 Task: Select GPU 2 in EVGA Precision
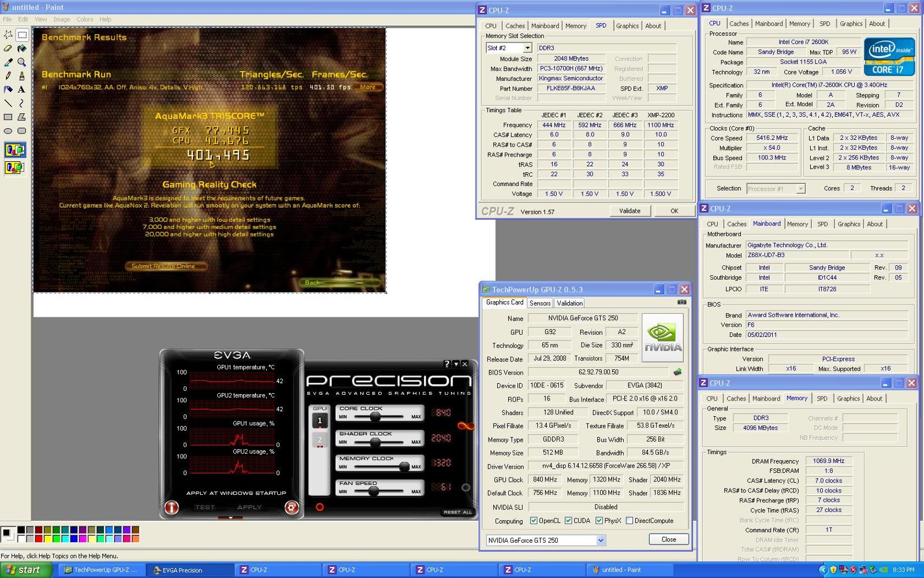point(319,440)
